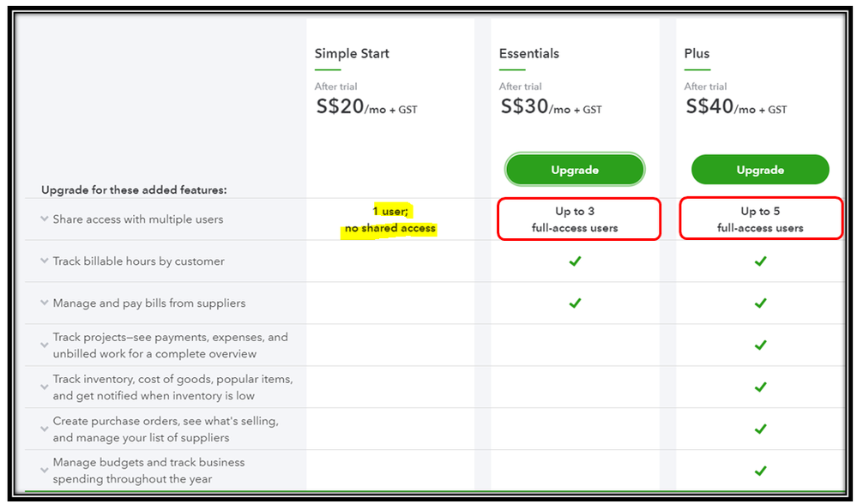Click Plus checkmark for billable hours
The width and height of the screenshot is (857, 504).
click(x=760, y=261)
